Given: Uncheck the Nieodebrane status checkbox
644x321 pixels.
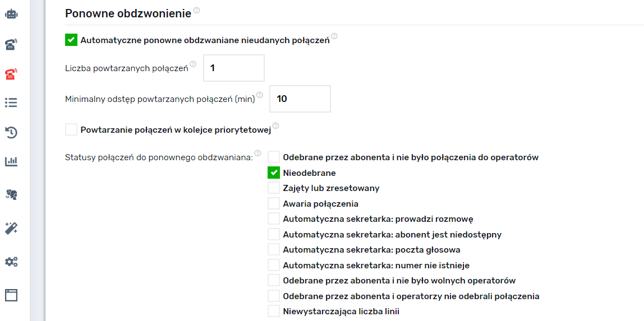Looking at the screenshot, I should (x=274, y=173).
